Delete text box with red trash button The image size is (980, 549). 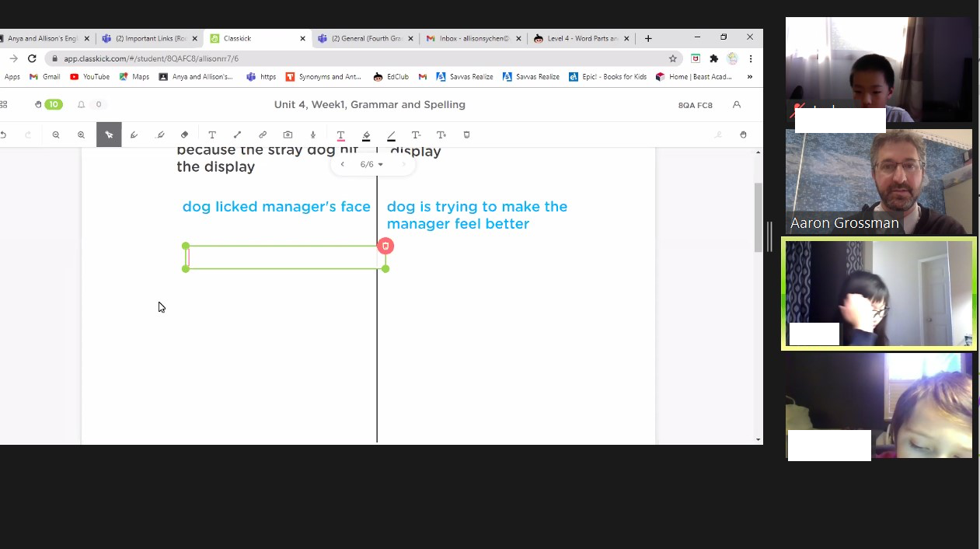[385, 246]
